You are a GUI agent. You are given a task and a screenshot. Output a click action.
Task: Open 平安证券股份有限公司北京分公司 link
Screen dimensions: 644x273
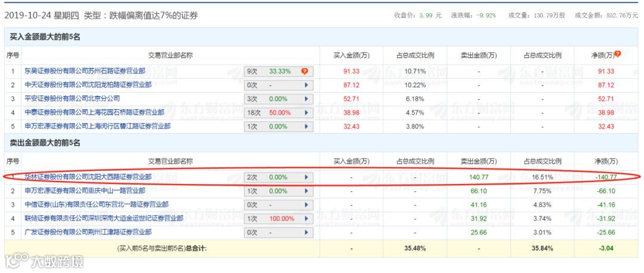click(72, 99)
